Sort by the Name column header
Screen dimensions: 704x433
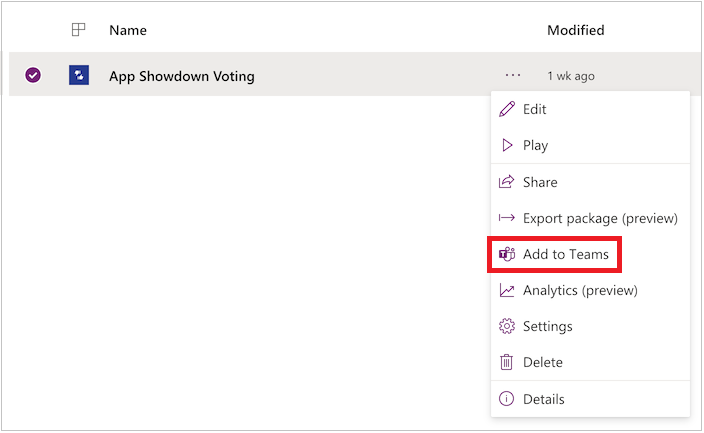pos(128,30)
